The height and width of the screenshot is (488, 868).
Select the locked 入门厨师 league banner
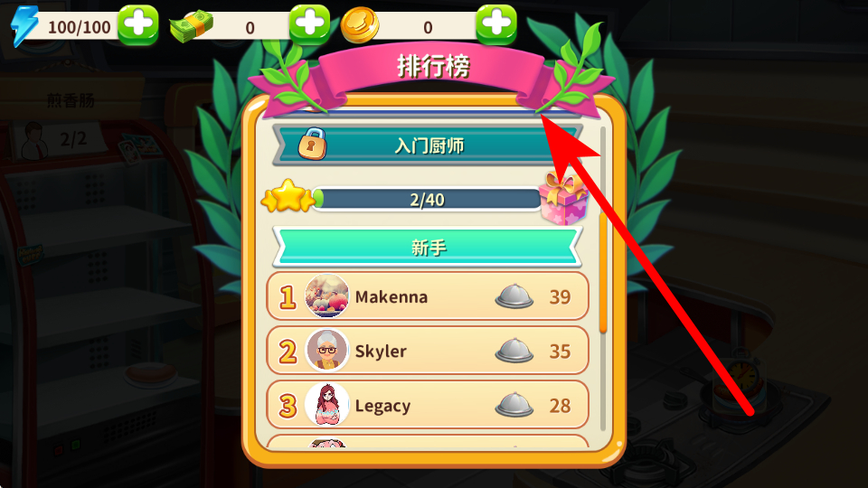pos(426,145)
